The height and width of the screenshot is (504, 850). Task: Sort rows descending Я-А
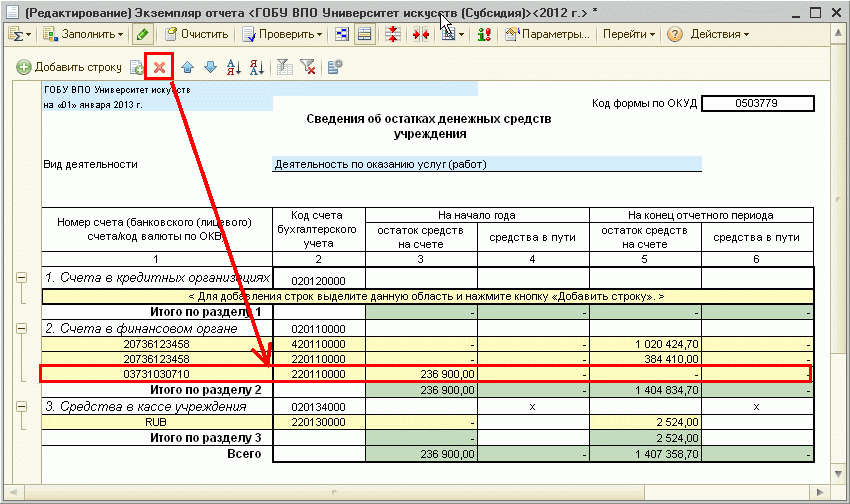tap(257, 67)
